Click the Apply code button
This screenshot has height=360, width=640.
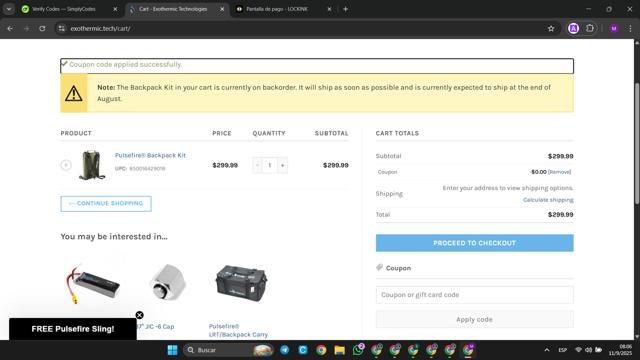474,319
